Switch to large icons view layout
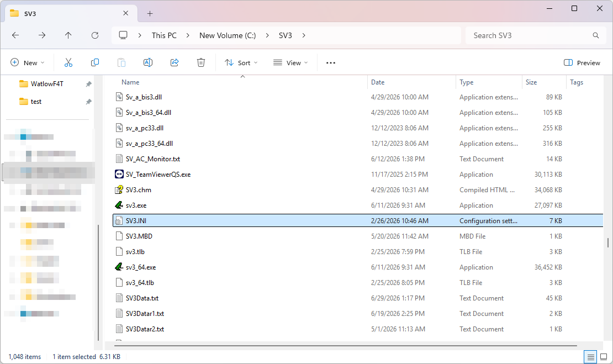Screen dimensions: 613x364 click(x=604, y=357)
